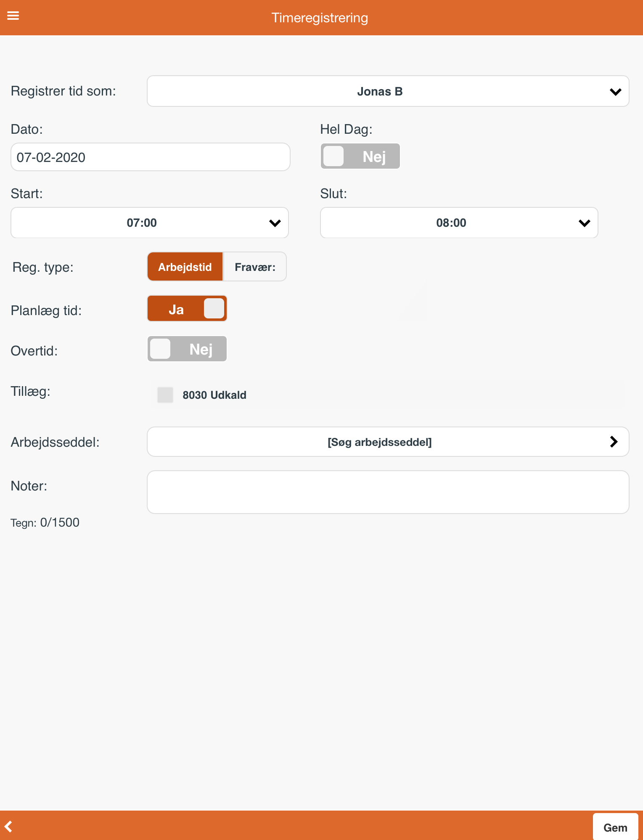Save with the Gem button
This screenshot has height=840, width=643.
[615, 827]
